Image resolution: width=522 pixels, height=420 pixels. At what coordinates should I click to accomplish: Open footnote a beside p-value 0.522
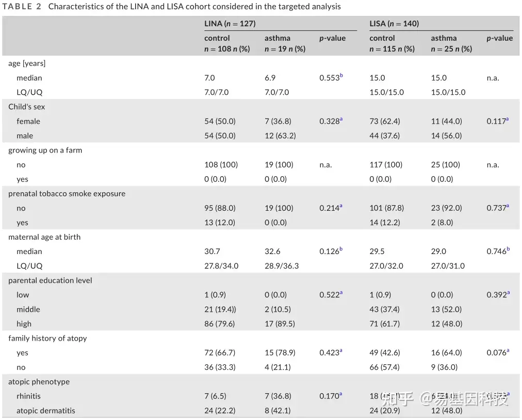coord(341,293)
